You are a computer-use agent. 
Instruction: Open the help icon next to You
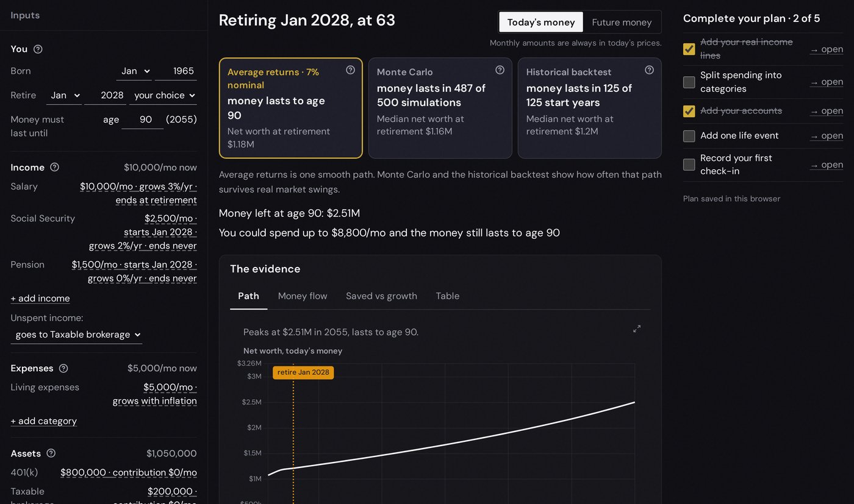pyautogui.click(x=38, y=49)
